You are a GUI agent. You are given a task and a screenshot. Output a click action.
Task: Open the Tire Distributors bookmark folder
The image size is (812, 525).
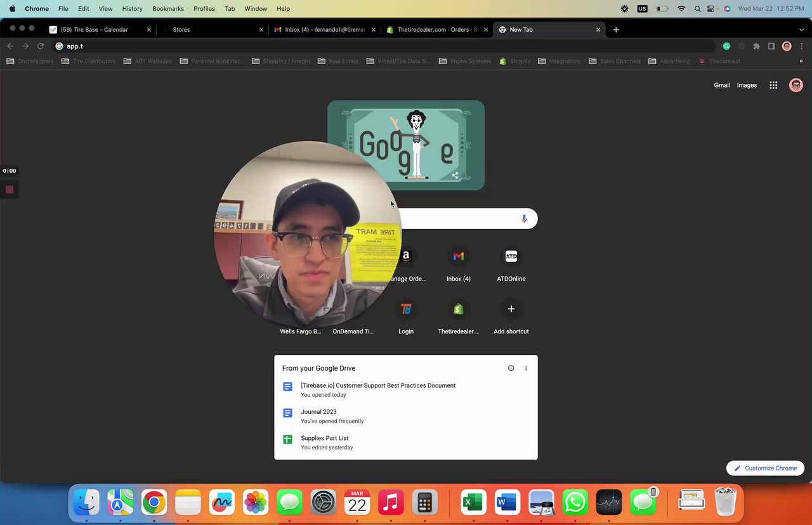coord(88,61)
